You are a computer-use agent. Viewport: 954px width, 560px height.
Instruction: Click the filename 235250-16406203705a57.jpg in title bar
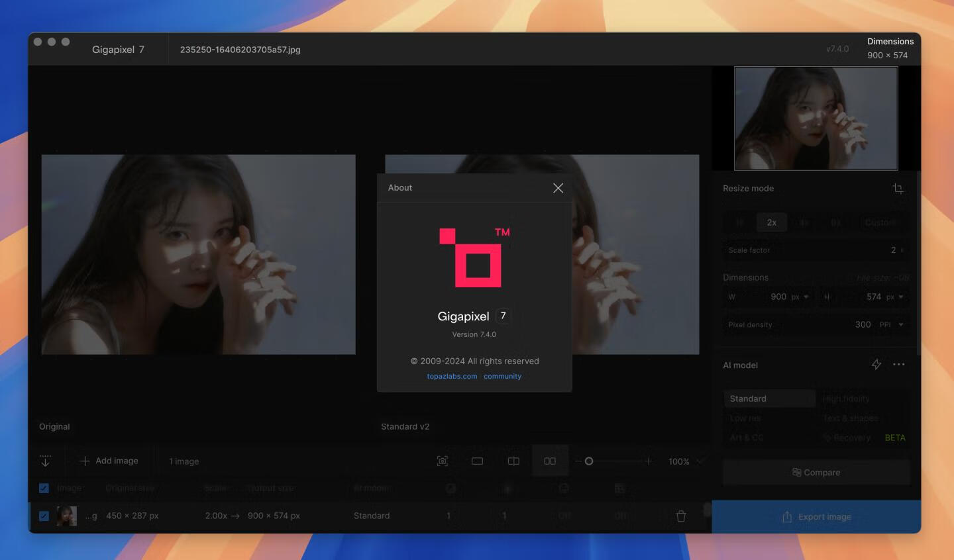tap(240, 50)
